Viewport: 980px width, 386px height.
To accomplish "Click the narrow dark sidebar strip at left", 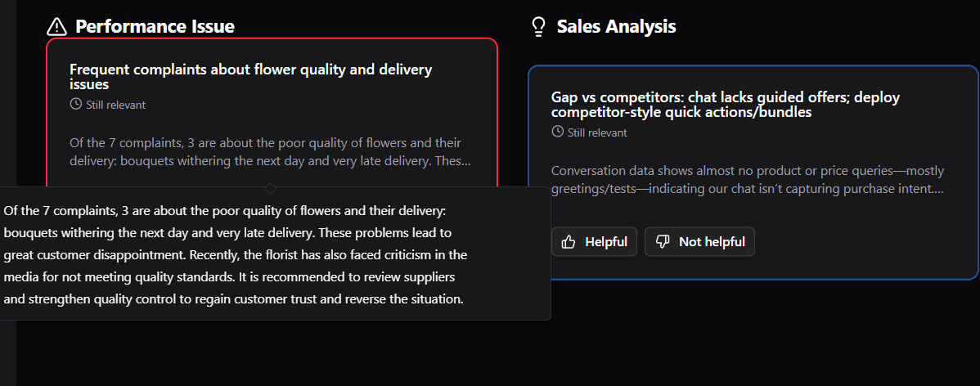I will pyautogui.click(x=7, y=98).
